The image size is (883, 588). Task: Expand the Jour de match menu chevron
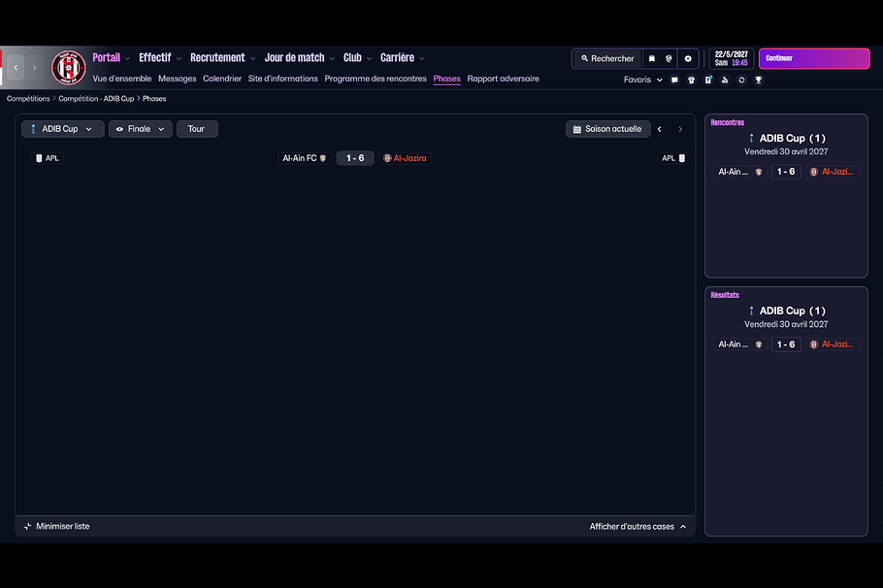[332, 58]
